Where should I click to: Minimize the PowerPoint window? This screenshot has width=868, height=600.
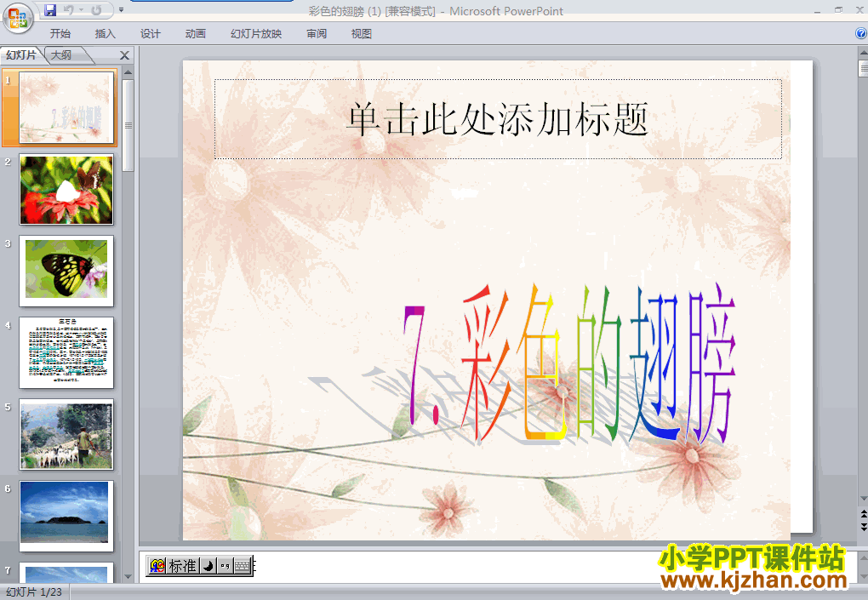click(818, 10)
